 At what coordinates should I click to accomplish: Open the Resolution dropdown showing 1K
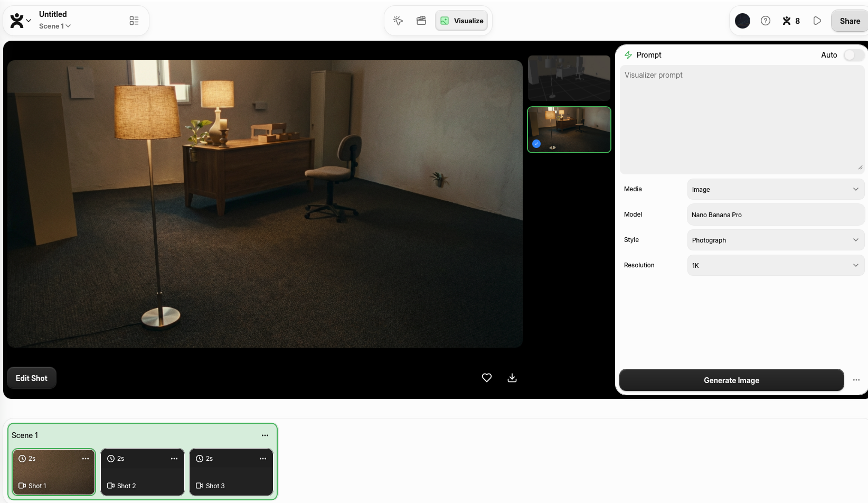tap(775, 265)
